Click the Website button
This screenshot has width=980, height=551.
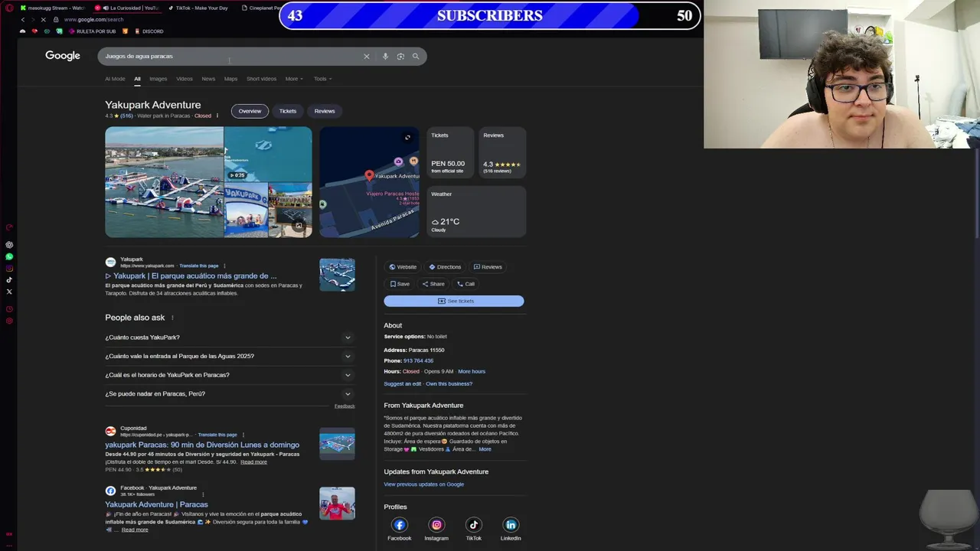click(x=403, y=267)
